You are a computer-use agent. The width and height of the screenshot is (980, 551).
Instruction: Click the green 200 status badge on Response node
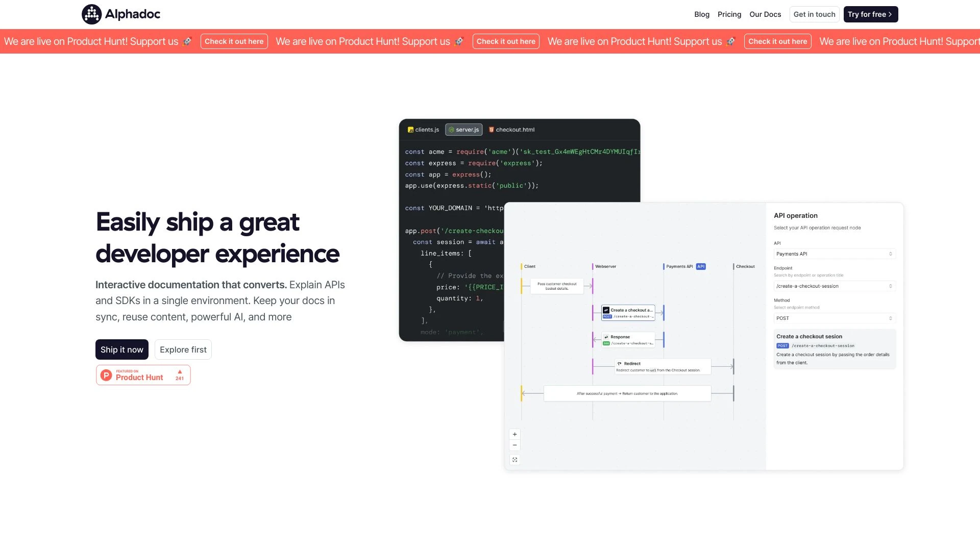[606, 343]
